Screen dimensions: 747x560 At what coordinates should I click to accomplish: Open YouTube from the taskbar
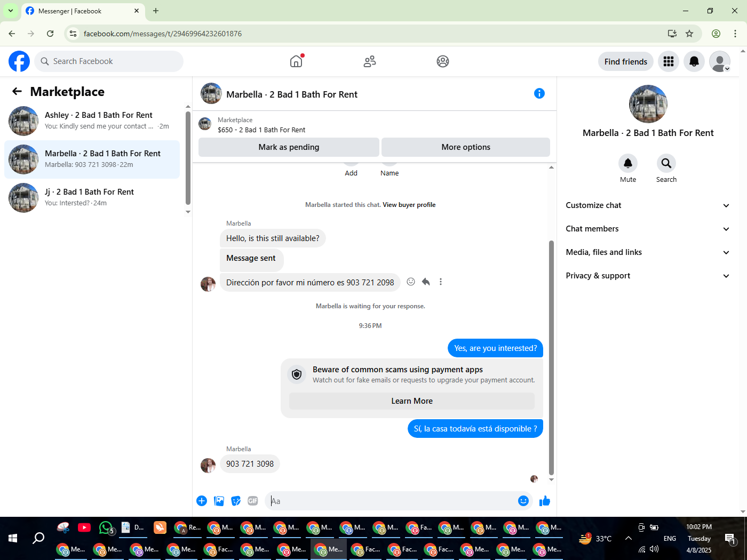(x=84, y=527)
